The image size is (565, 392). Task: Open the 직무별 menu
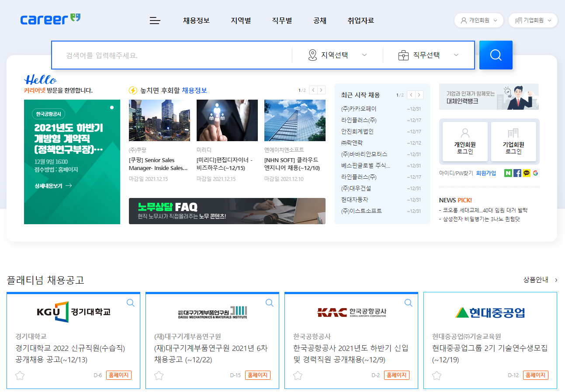[x=282, y=21]
